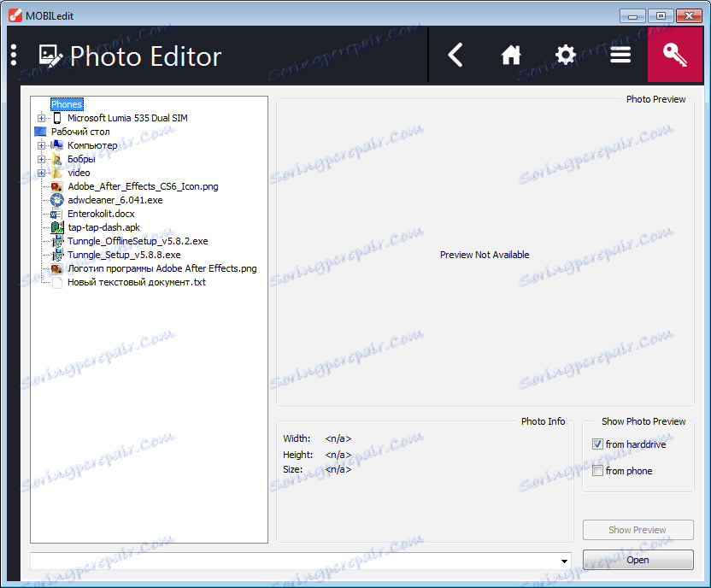The height and width of the screenshot is (588, 711).
Task: Click the Word icon of Enterokolit.docx
Action: point(56,214)
